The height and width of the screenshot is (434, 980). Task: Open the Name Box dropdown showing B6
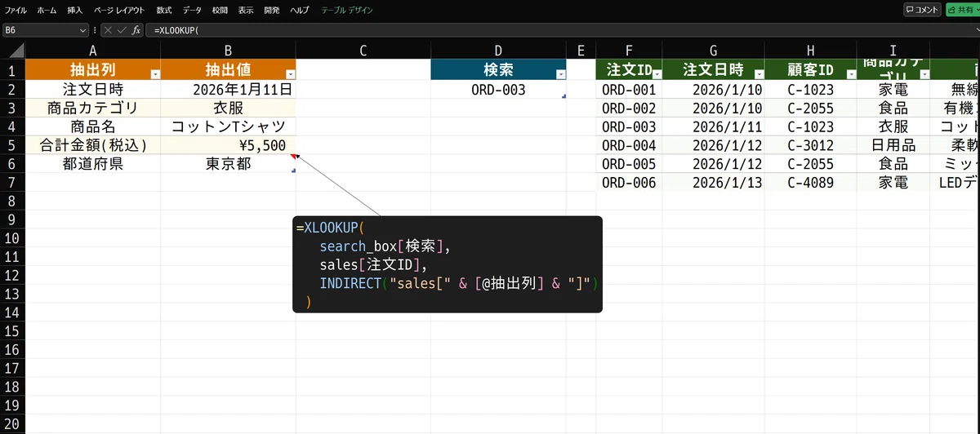pos(83,30)
